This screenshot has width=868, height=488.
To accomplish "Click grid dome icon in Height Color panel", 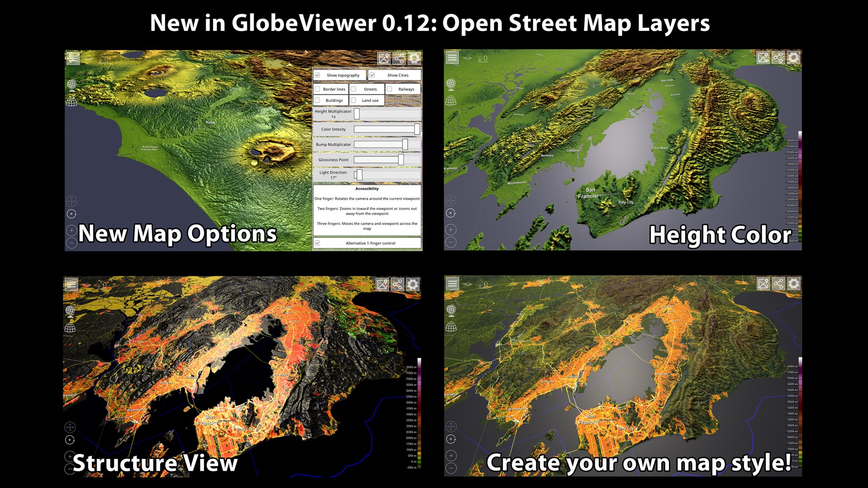I will (x=451, y=101).
